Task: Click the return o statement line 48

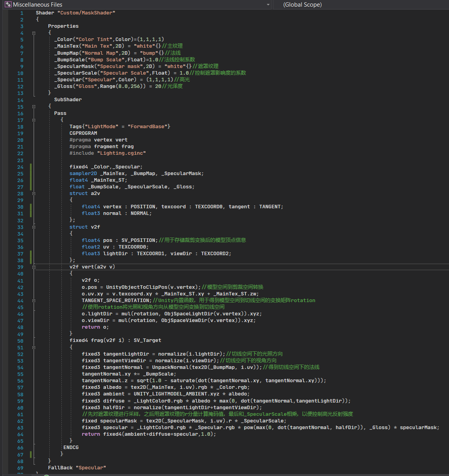Action: tap(95, 327)
